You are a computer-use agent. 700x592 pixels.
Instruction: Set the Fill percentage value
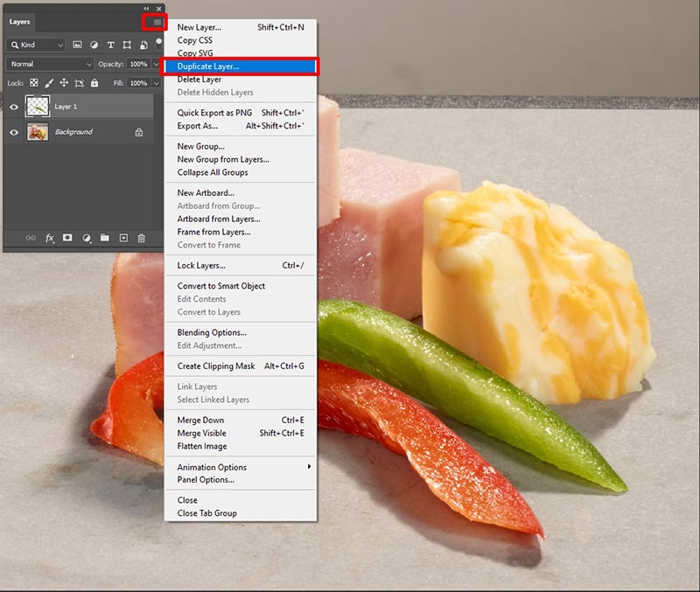[139, 83]
